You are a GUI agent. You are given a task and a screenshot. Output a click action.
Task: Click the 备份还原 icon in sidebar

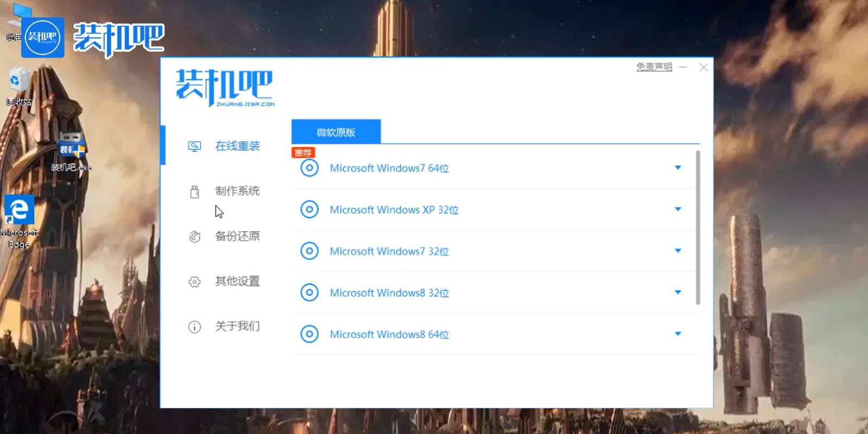[x=194, y=237]
